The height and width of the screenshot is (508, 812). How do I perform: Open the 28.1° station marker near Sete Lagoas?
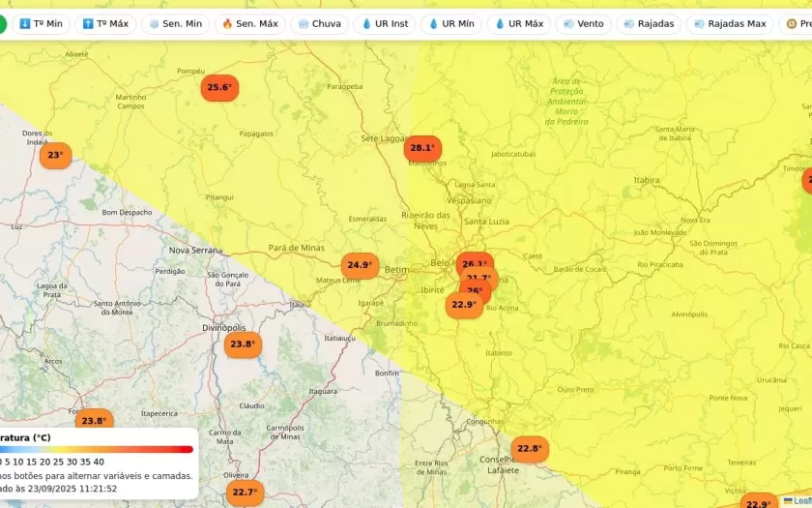pyautogui.click(x=422, y=148)
